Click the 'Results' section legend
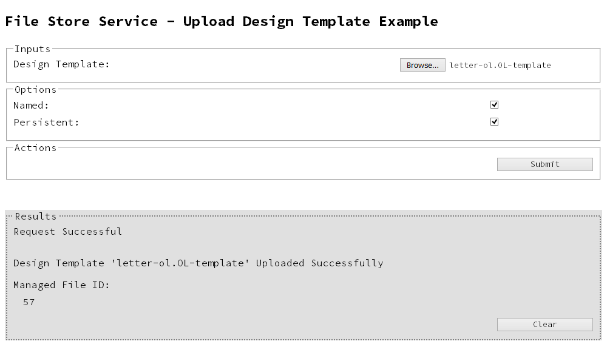The height and width of the screenshot is (364, 607). pyautogui.click(x=35, y=217)
